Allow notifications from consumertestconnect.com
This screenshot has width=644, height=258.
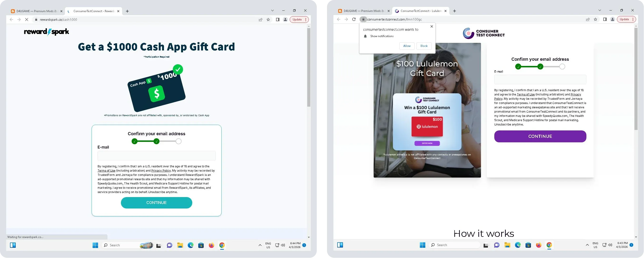(x=407, y=46)
